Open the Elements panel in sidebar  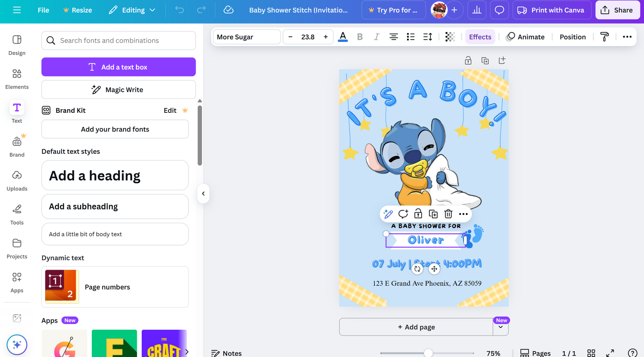point(16,79)
